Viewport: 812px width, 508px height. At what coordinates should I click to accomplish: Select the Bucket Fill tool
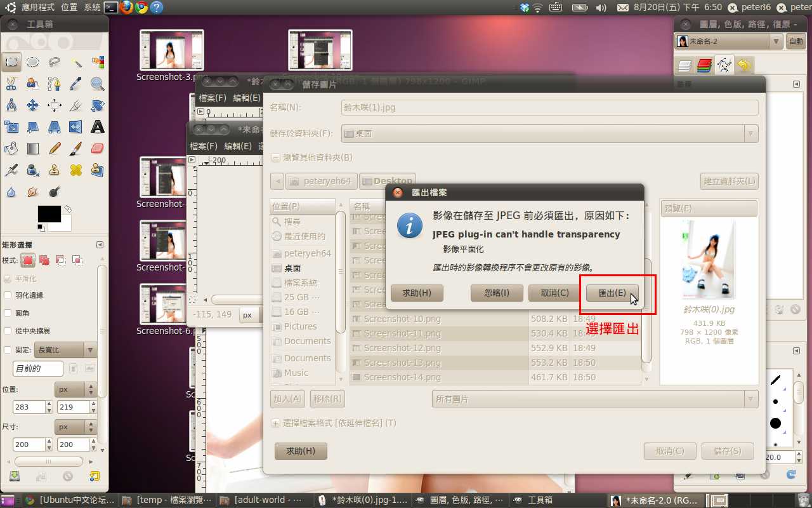coord(11,149)
